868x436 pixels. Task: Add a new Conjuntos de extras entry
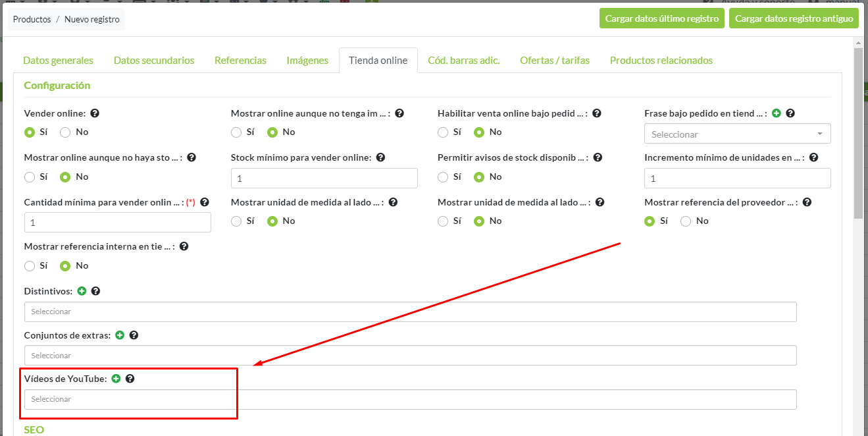click(119, 335)
